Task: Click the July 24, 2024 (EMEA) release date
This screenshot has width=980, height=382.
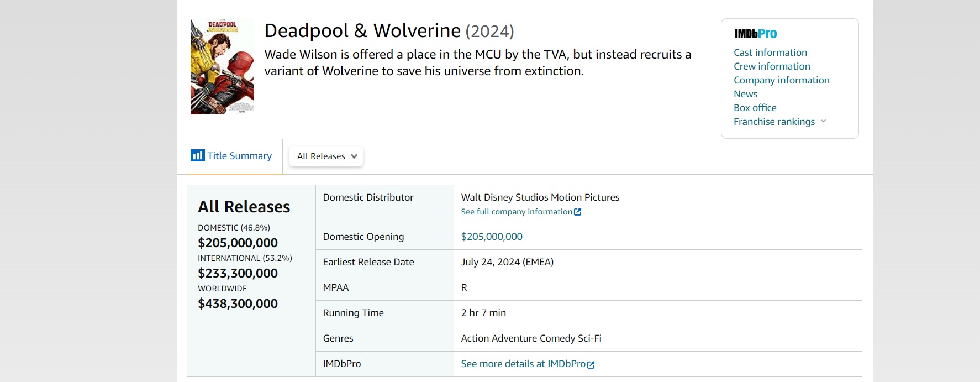Action: (507, 262)
